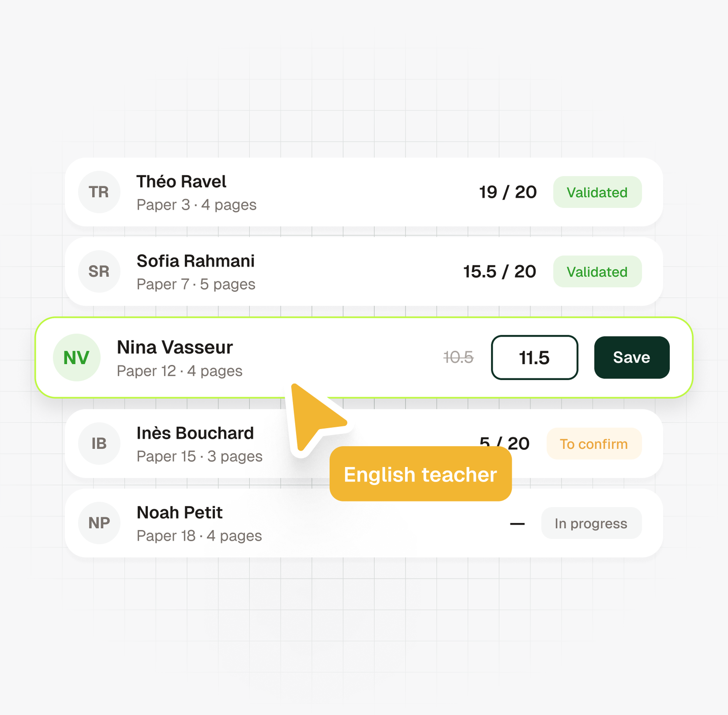Click the Validated badge on Théo Ravel's row
Screen dimensions: 728x715
[x=597, y=192]
